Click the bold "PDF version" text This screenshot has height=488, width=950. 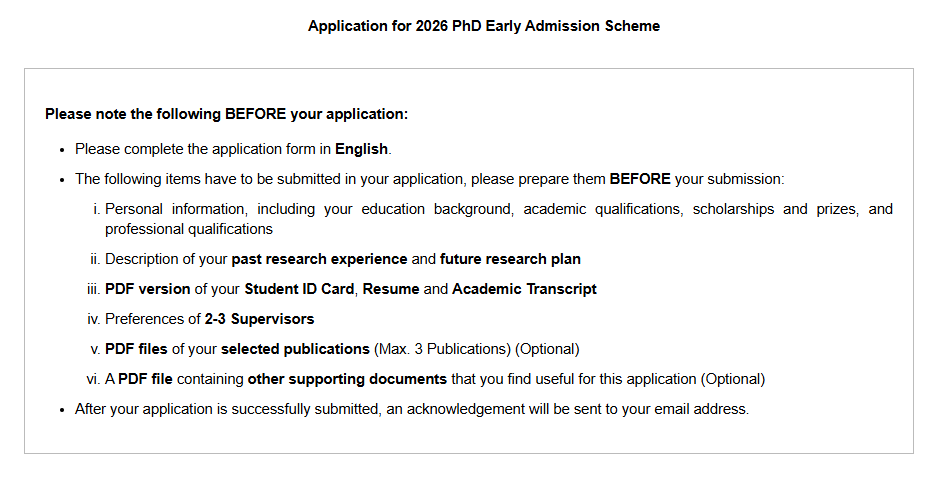click(148, 289)
